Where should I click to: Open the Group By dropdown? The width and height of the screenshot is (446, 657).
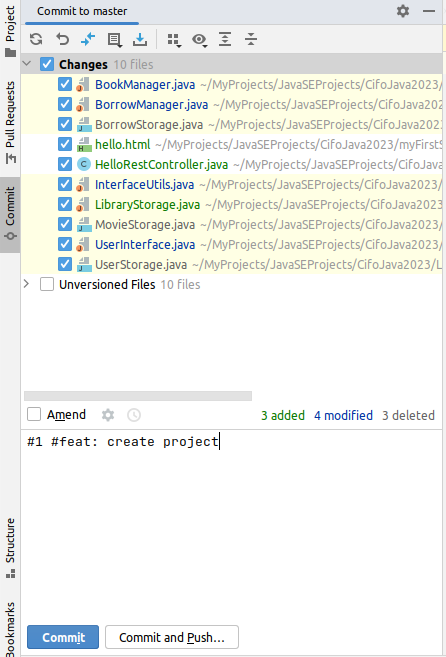(174, 40)
